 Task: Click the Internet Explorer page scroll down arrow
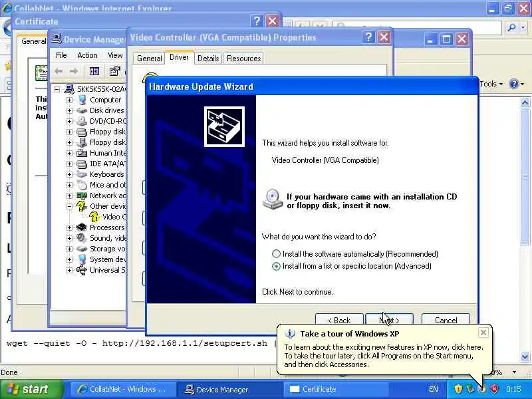pos(525,357)
